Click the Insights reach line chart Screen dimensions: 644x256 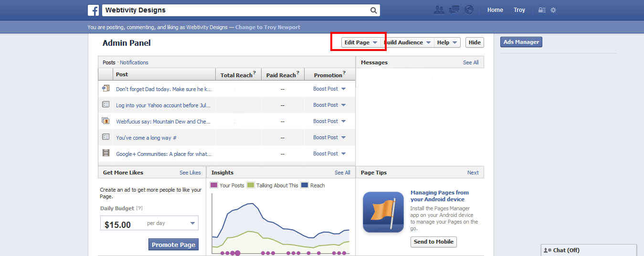[281, 224]
